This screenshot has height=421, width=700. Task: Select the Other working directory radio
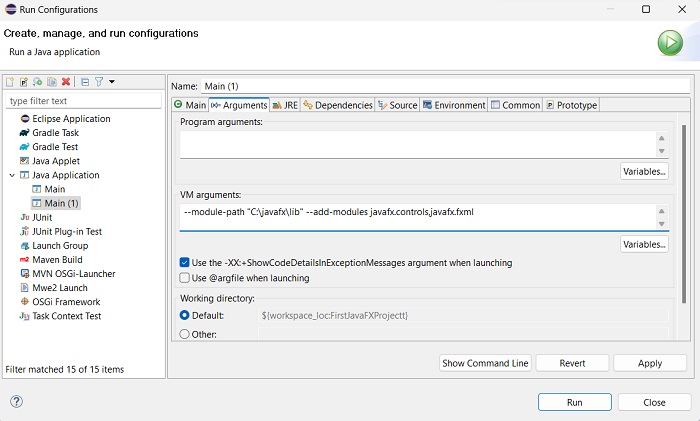click(185, 335)
